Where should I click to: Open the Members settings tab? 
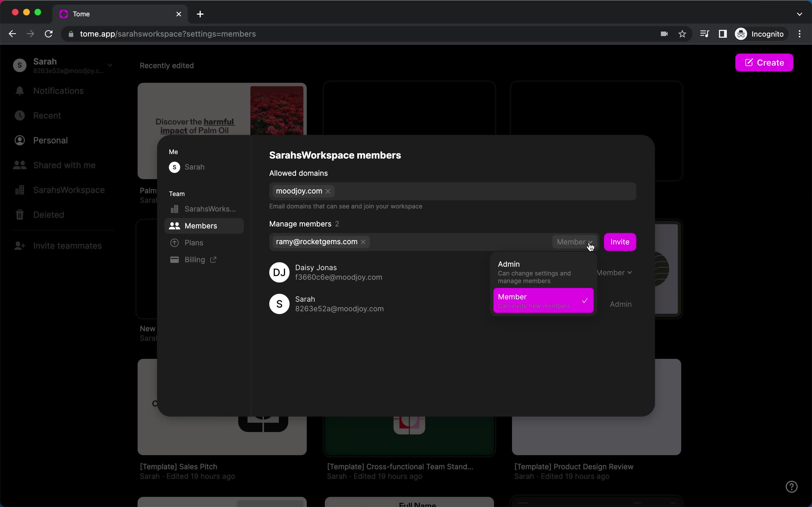coord(200,225)
